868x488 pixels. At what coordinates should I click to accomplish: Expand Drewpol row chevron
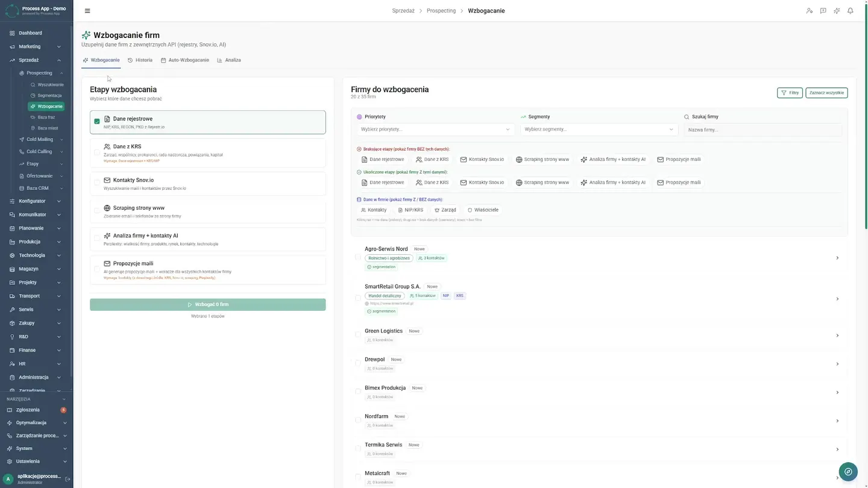[837, 364]
